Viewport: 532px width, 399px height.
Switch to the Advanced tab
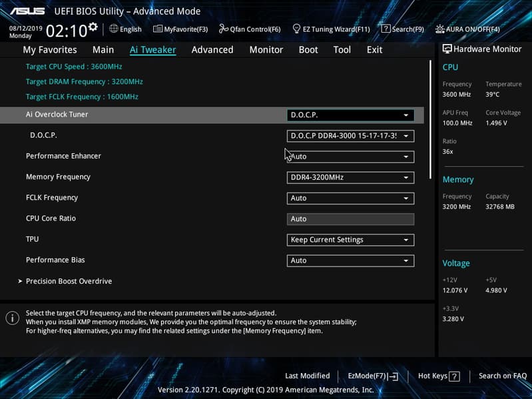[212, 50]
